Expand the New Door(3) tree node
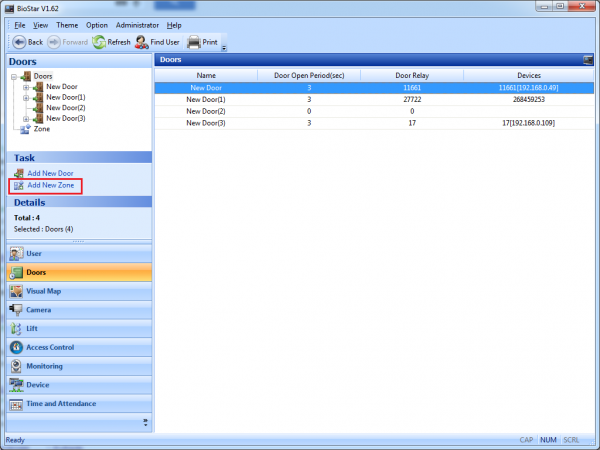 [26, 118]
